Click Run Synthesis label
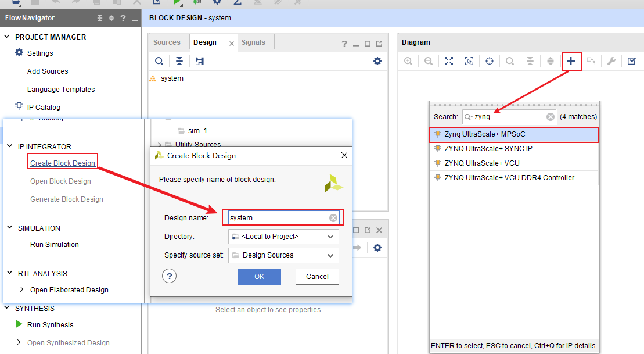644x354 pixels. (50, 325)
